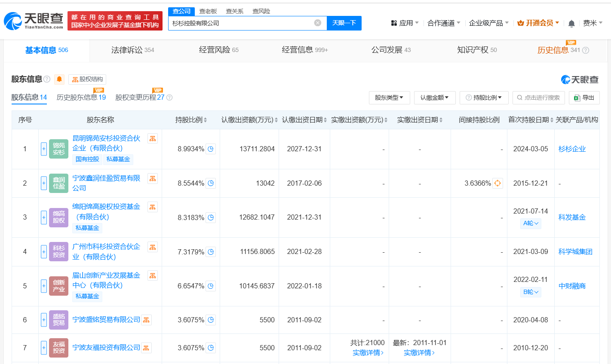
Task: Expand row 3 绵阳绵高股权投资基金
Action: tap(44, 217)
